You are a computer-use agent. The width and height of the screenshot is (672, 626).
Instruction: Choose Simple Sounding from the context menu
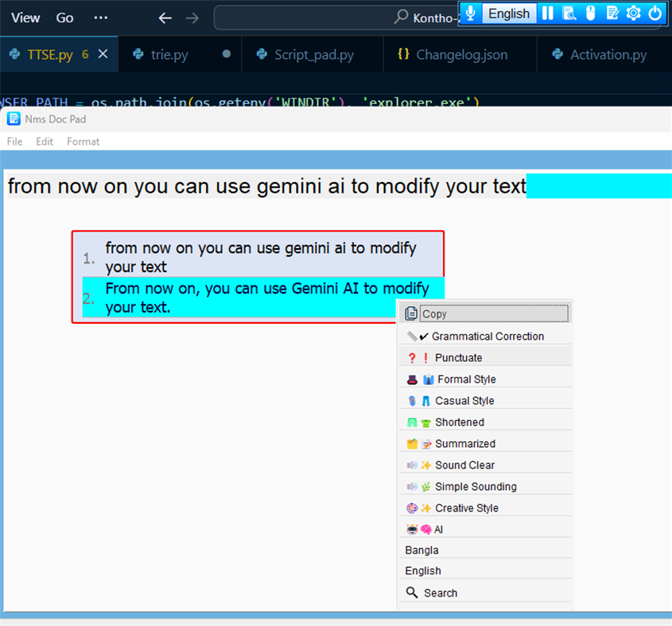[x=486, y=486]
